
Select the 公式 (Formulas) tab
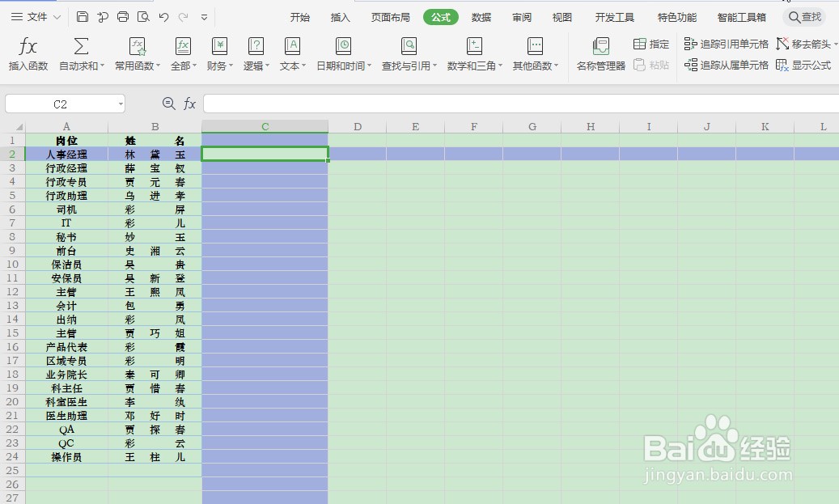pos(441,18)
